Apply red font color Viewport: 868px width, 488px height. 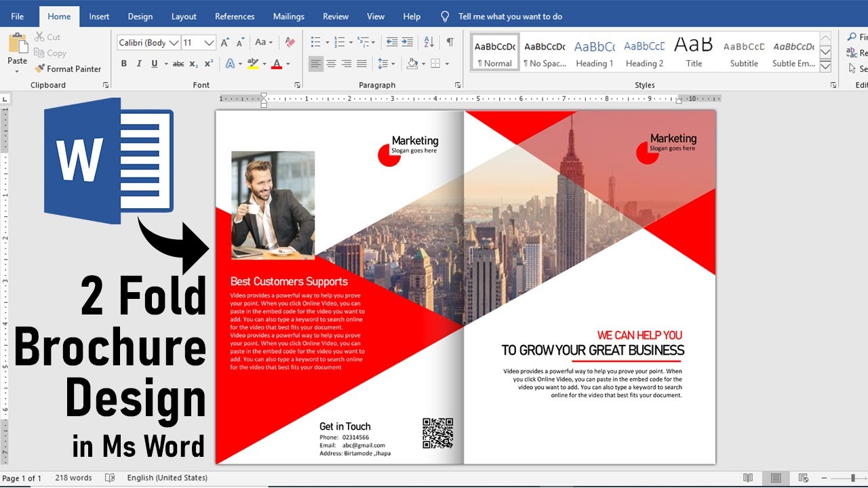coord(276,64)
